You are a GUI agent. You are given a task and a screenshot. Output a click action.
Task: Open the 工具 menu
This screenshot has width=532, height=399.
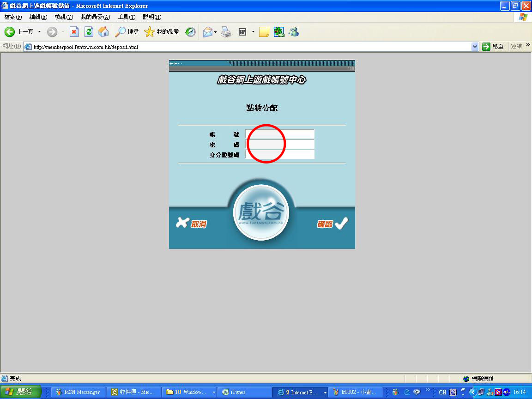127,17
